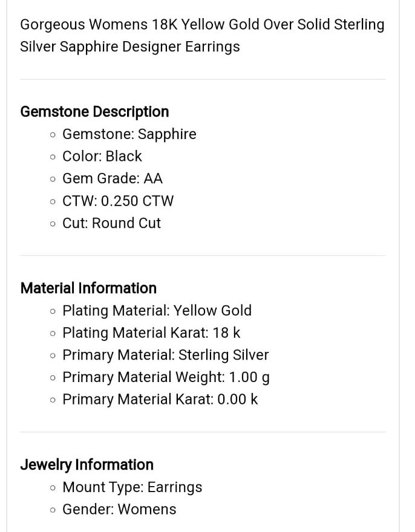Click the bullet beside Gemstone: Sapphire

(x=52, y=135)
